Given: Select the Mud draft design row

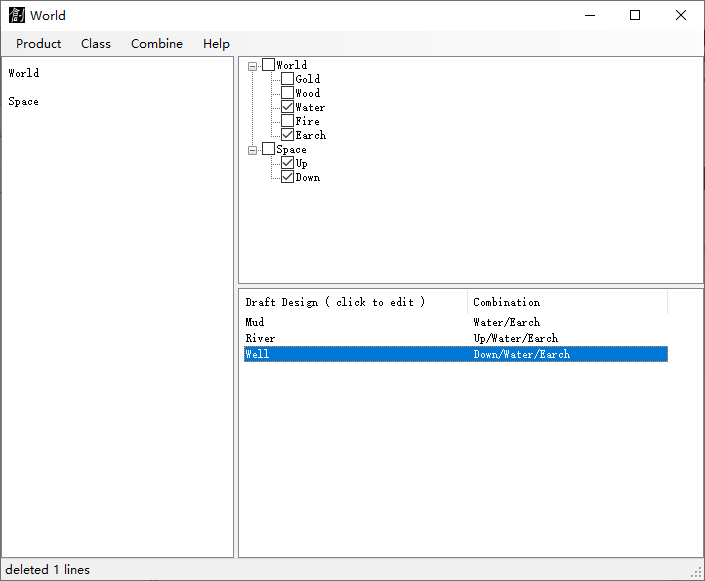Looking at the screenshot, I should click(x=255, y=323).
